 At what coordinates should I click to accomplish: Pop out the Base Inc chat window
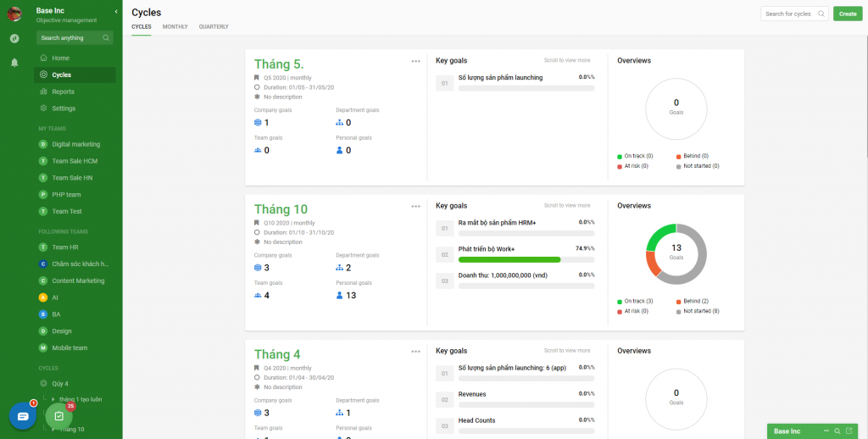pyautogui.click(x=849, y=431)
